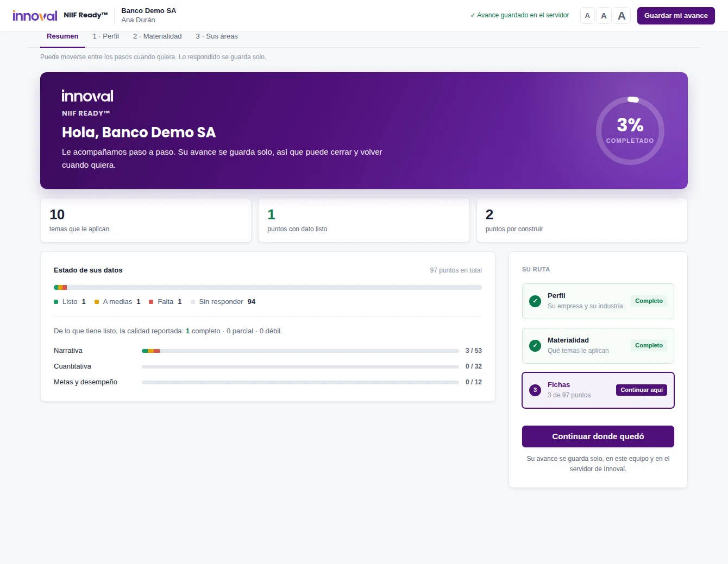
Task: Select the smallest font size A button
Action: tap(587, 16)
